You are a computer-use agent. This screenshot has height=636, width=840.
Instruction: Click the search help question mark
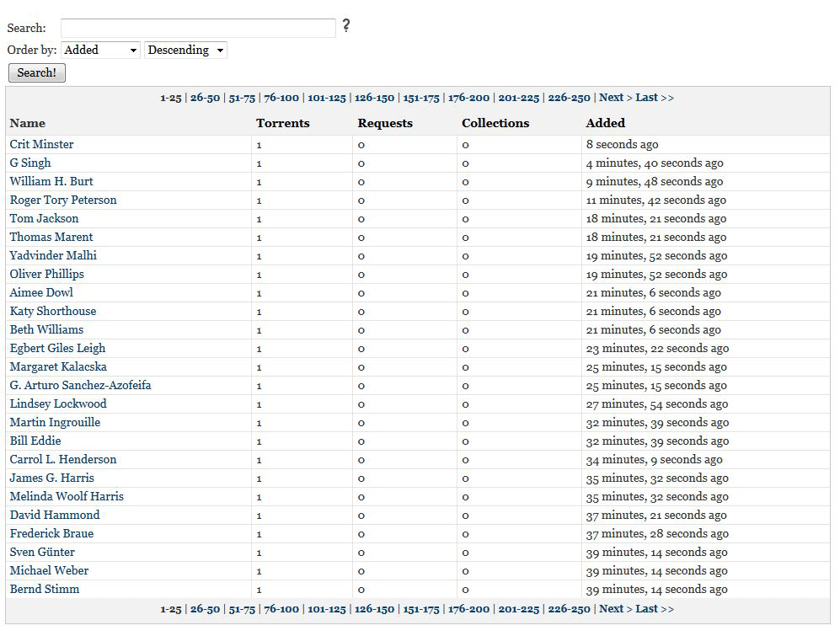(x=346, y=25)
